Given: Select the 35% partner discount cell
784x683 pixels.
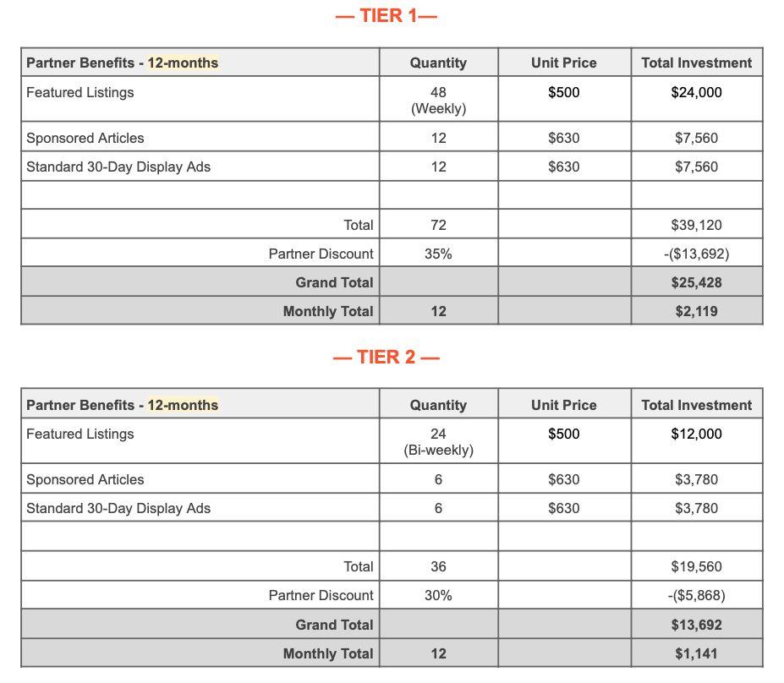Looking at the screenshot, I should pyautogui.click(x=438, y=254).
